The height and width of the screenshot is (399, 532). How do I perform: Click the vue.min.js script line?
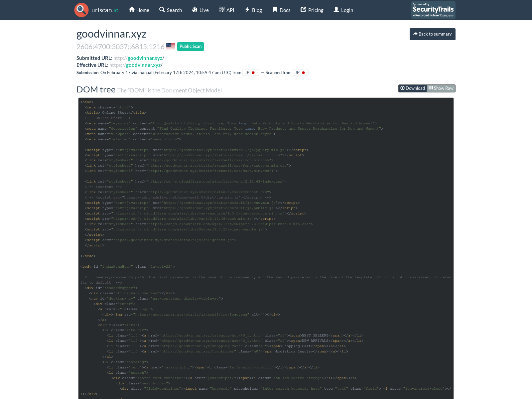point(192,203)
